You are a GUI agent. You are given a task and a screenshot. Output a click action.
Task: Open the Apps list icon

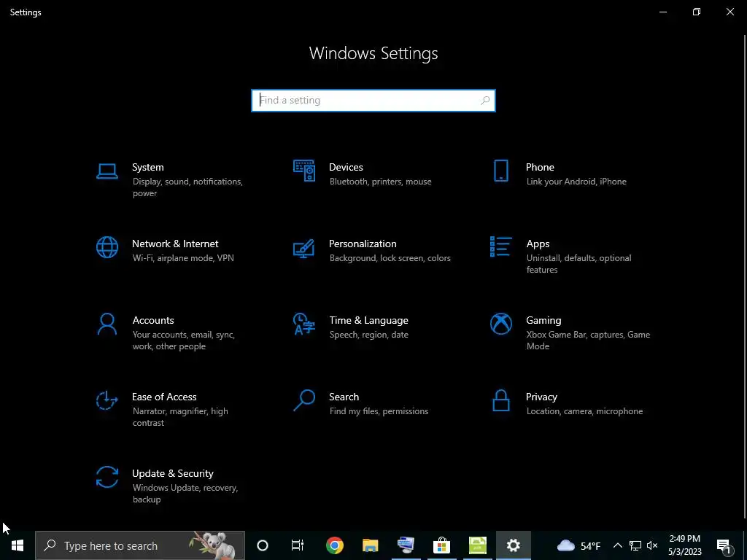(x=500, y=246)
